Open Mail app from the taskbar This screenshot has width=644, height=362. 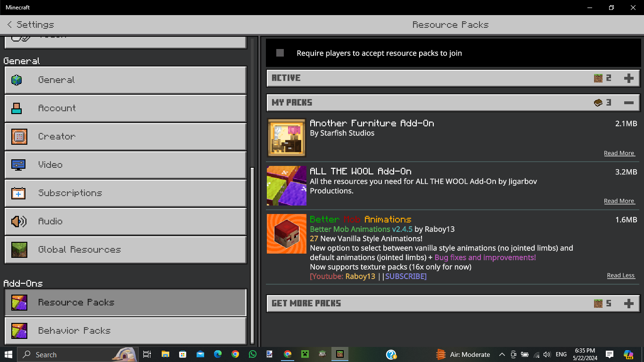[200, 354]
